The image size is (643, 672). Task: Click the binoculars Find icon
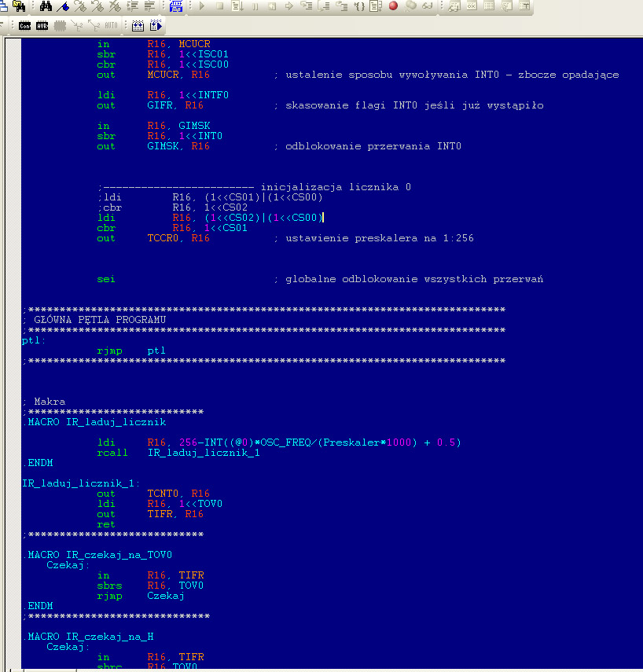point(46,6)
